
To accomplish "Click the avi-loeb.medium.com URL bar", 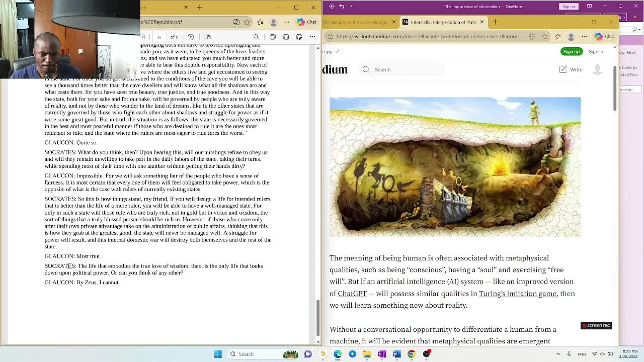I will pos(430,37).
